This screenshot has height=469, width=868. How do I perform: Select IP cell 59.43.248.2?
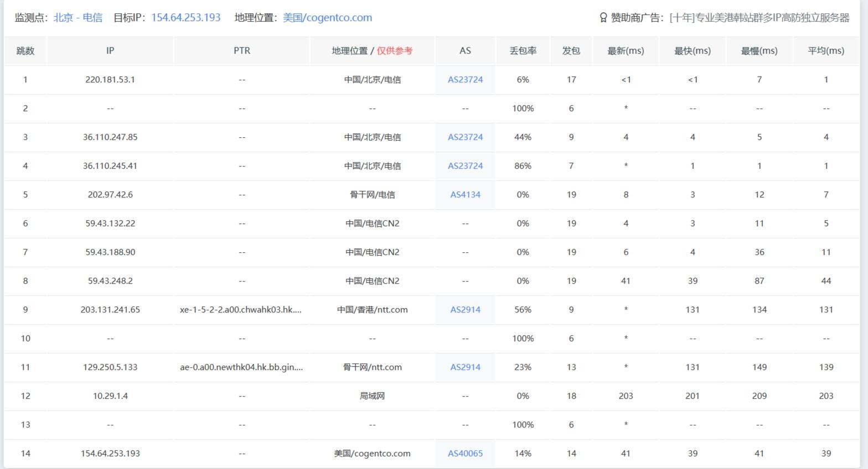[110, 281]
